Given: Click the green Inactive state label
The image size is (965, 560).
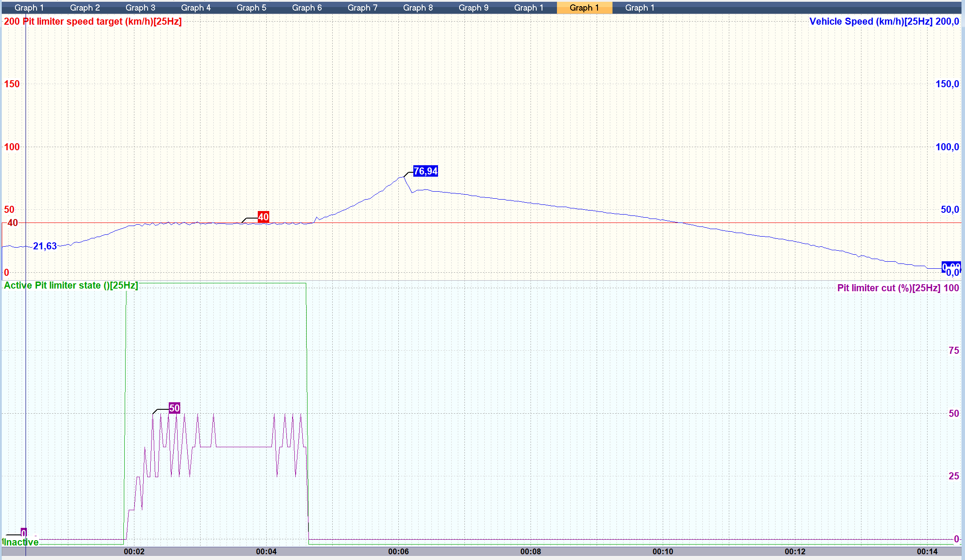Looking at the screenshot, I should pyautogui.click(x=21, y=542).
